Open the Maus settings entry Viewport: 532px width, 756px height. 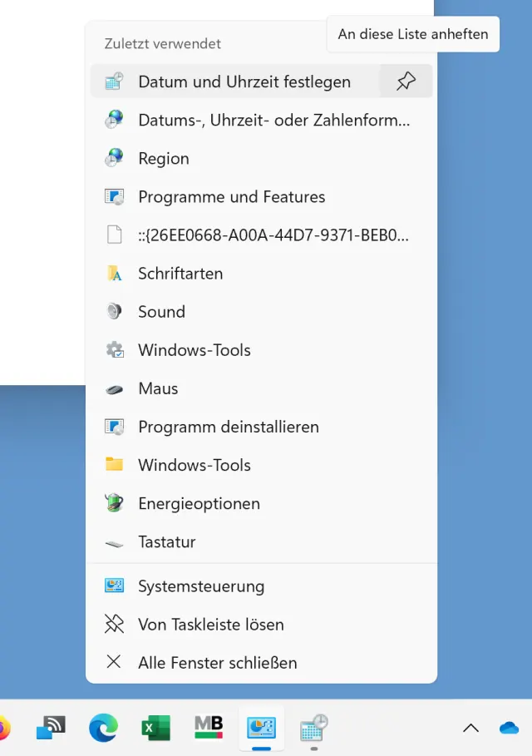(158, 388)
